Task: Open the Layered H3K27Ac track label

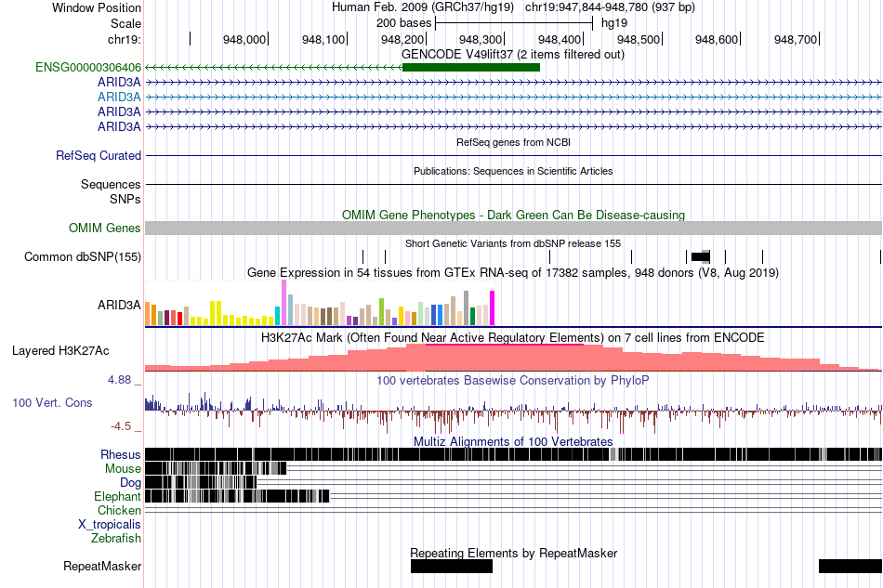Action: click(x=60, y=350)
